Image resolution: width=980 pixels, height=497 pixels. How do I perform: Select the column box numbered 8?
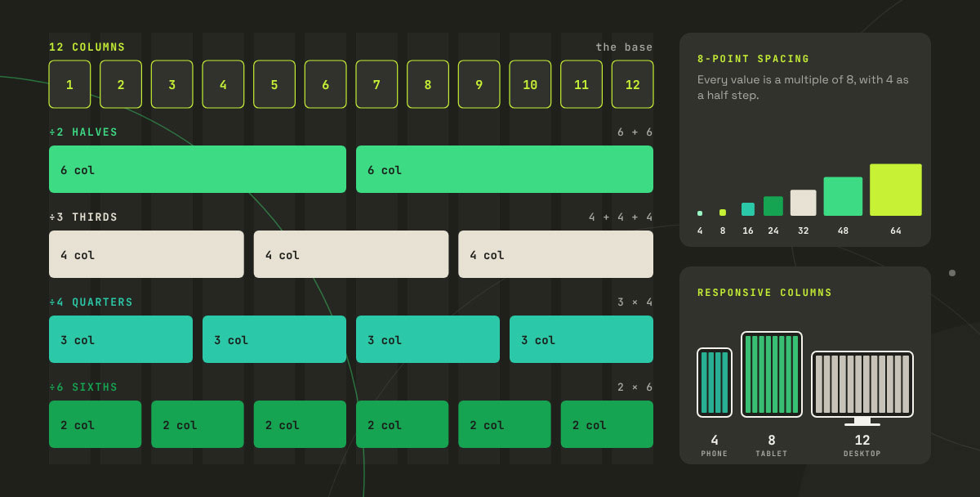point(428,84)
